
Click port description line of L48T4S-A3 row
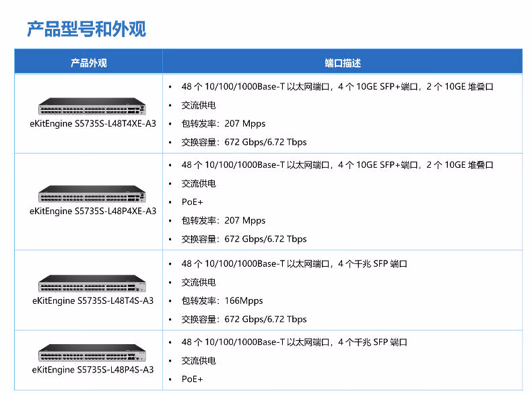(x=294, y=264)
